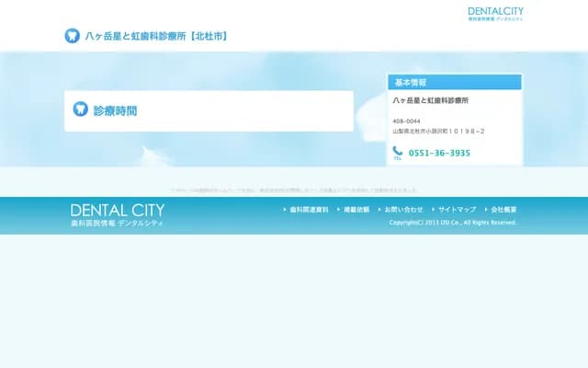Select the clinic name in the 基本情報 panel
The image size is (588, 368).
(x=431, y=100)
